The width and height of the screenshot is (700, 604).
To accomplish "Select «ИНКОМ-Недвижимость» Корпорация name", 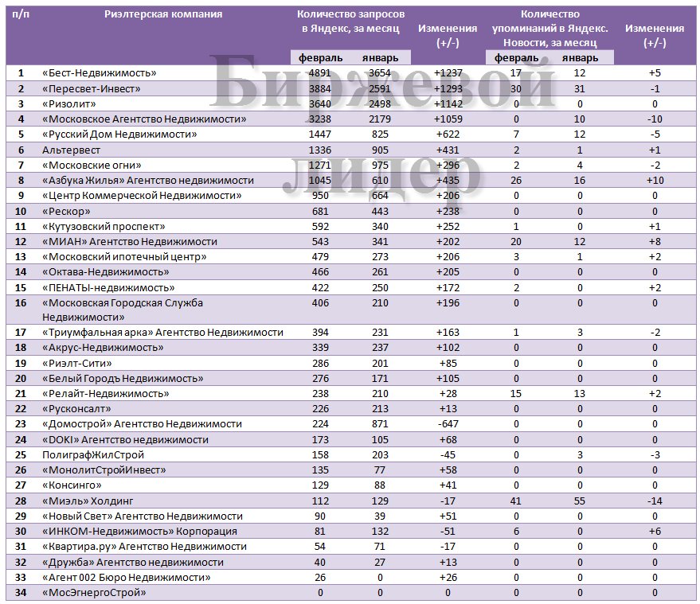I will click(x=139, y=532).
